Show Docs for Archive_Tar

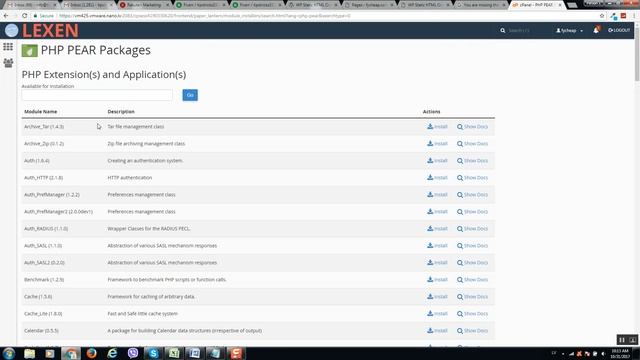[472, 127]
